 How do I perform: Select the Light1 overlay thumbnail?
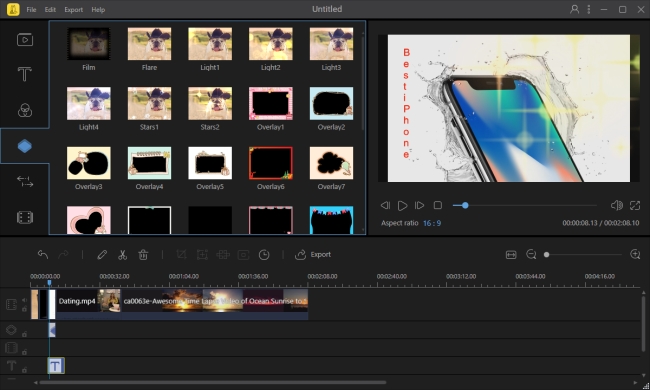210,44
